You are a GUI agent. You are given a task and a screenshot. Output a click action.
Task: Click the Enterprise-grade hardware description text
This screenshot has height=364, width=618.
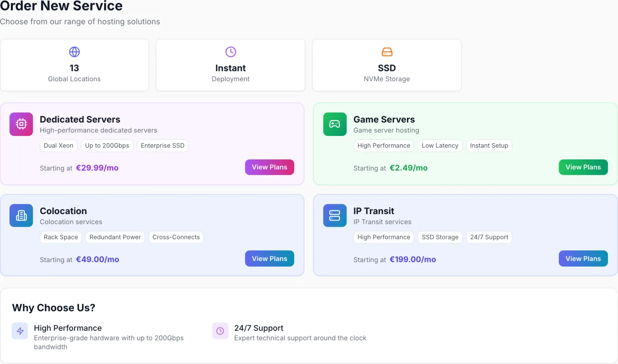tap(109, 342)
